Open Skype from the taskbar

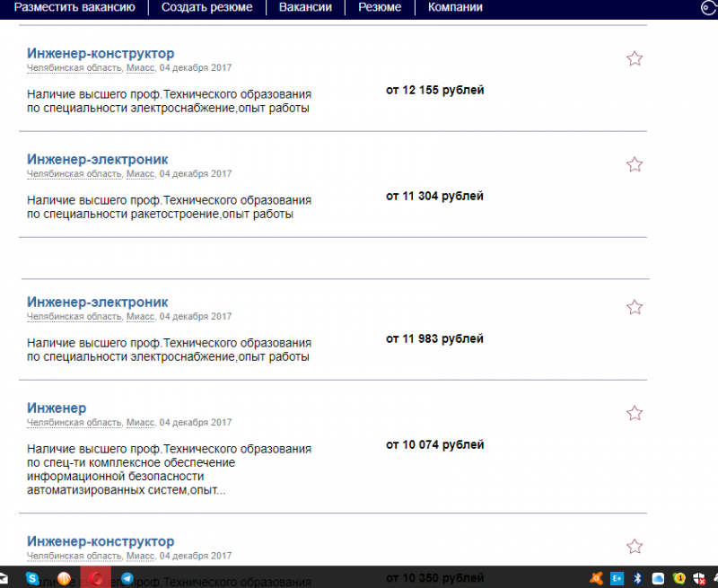[32, 578]
